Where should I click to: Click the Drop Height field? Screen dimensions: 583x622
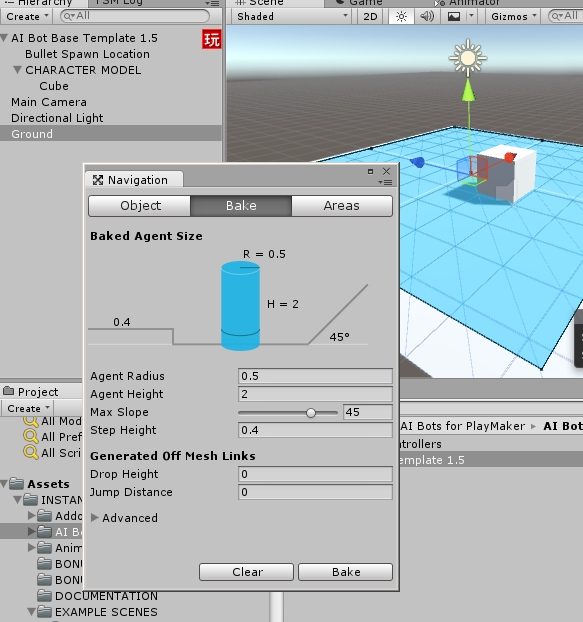click(x=315, y=474)
